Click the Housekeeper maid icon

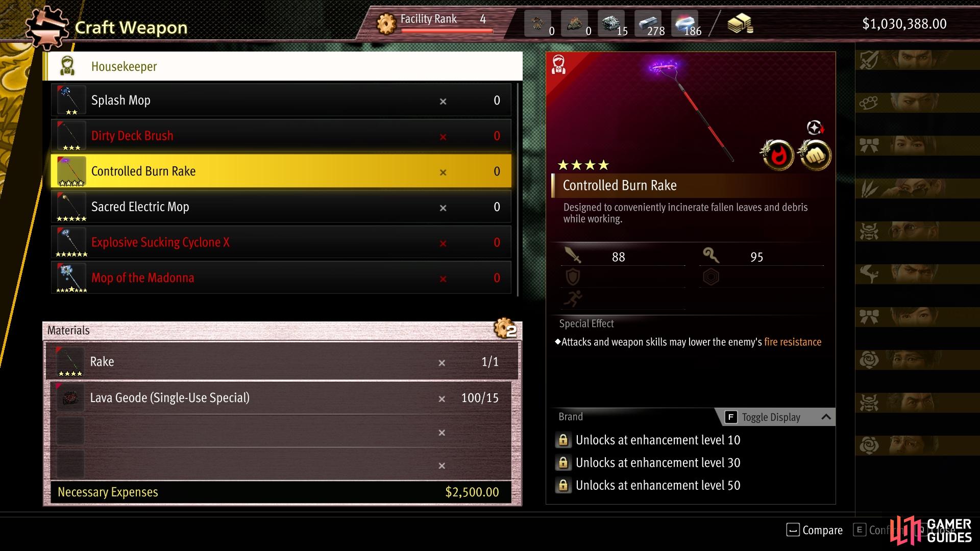click(x=67, y=66)
